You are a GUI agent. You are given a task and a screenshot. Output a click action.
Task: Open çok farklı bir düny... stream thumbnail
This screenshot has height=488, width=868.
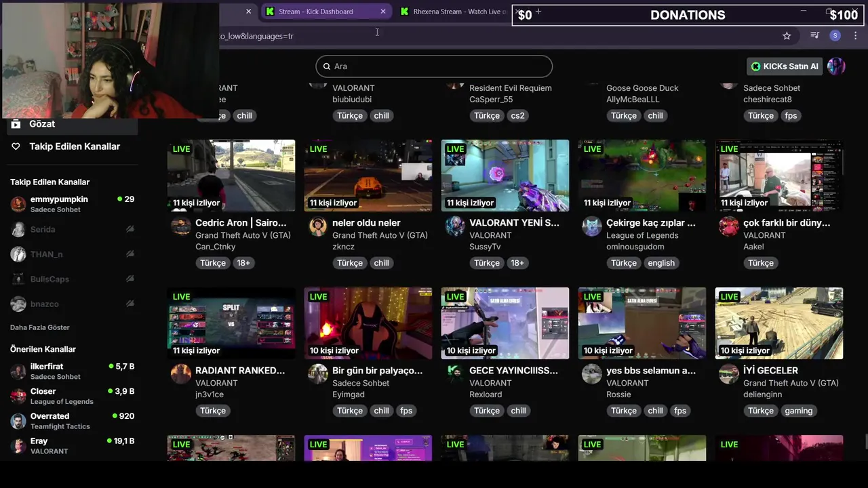pos(779,176)
